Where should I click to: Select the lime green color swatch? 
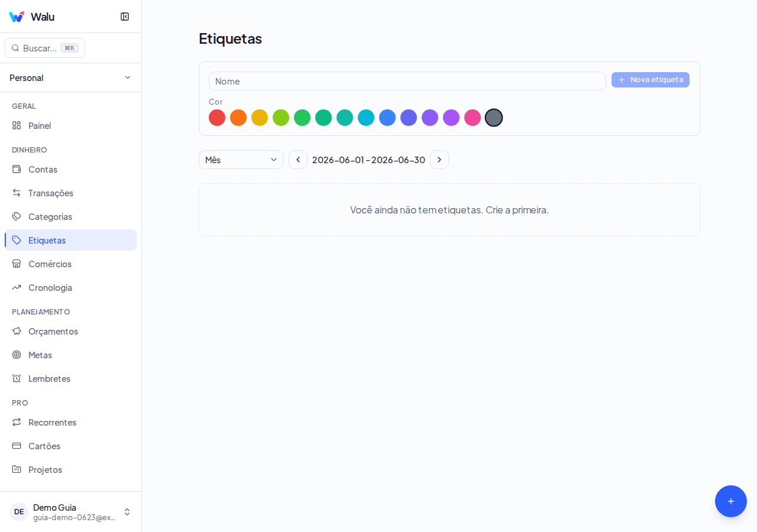[x=281, y=118]
